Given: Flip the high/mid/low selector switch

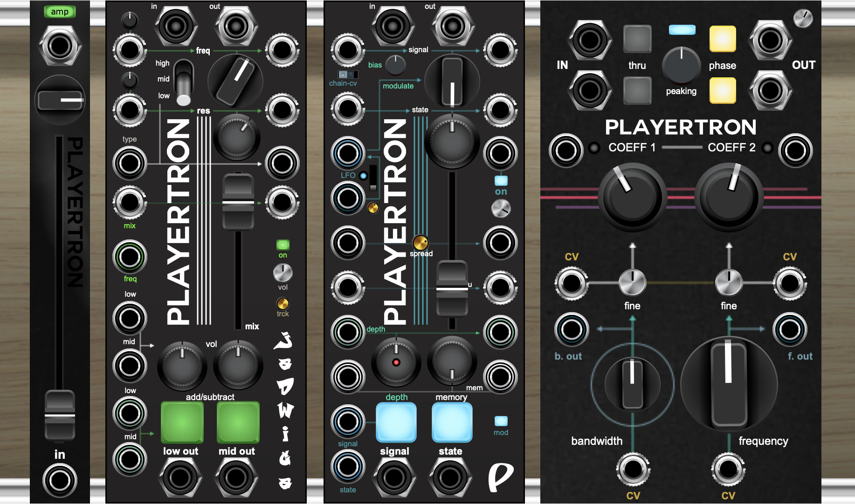Looking at the screenshot, I should point(184,83).
